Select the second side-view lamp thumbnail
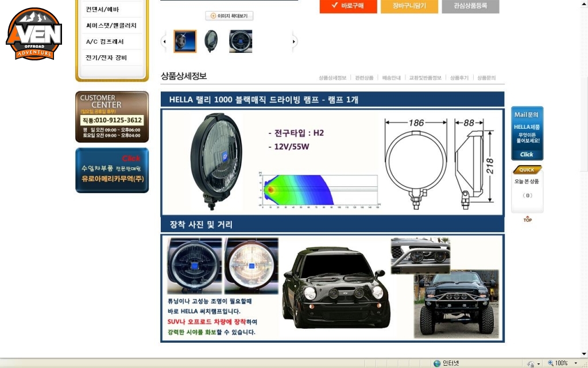 (x=211, y=41)
